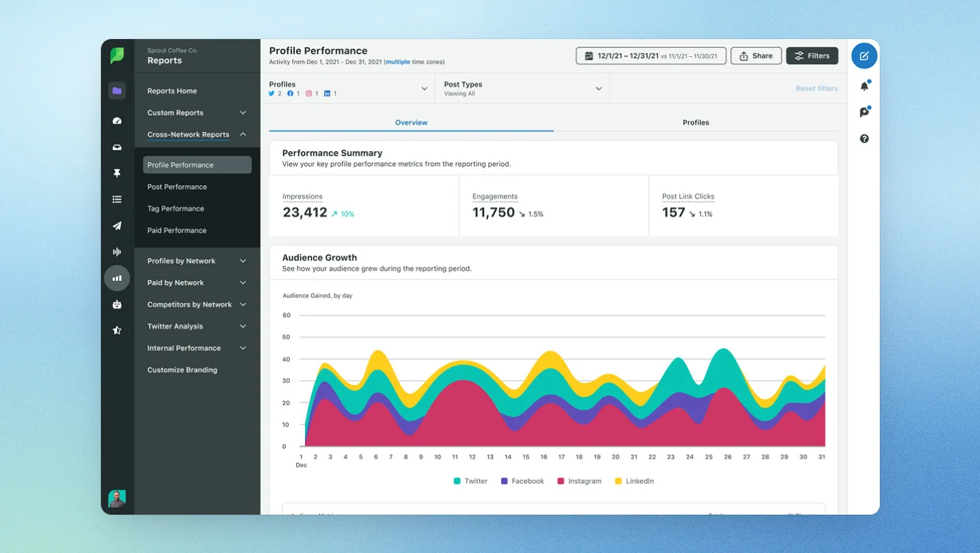Click the "multiple" time zones link
Image resolution: width=980 pixels, height=553 pixels.
[x=397, y=62]
